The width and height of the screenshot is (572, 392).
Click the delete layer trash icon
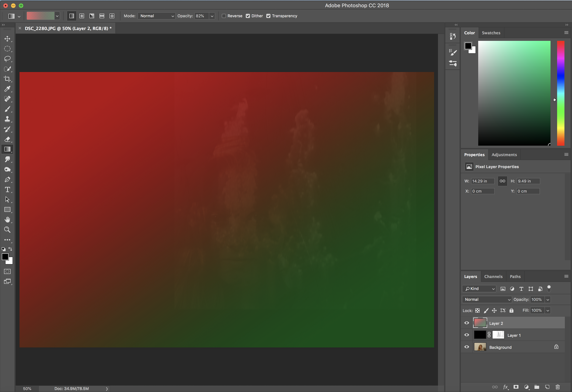coord(558,387)
